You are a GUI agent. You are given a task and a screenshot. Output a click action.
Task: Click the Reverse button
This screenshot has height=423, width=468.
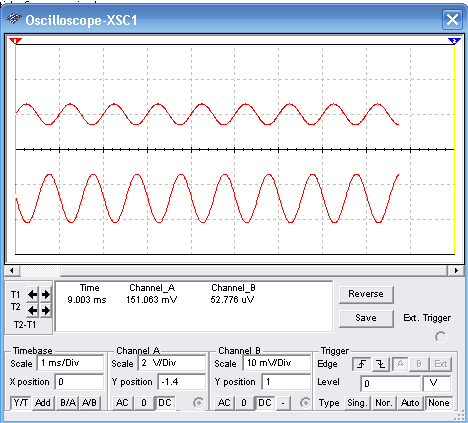tap(366, 294)
